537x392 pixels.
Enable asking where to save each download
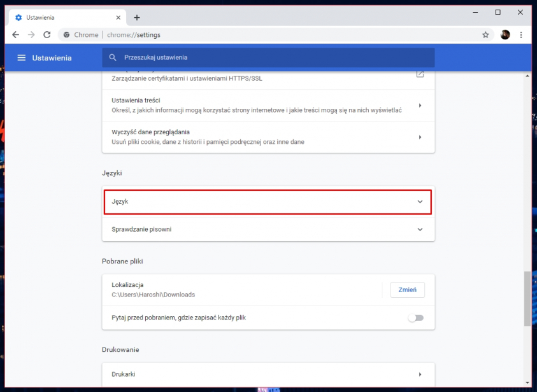415,317
